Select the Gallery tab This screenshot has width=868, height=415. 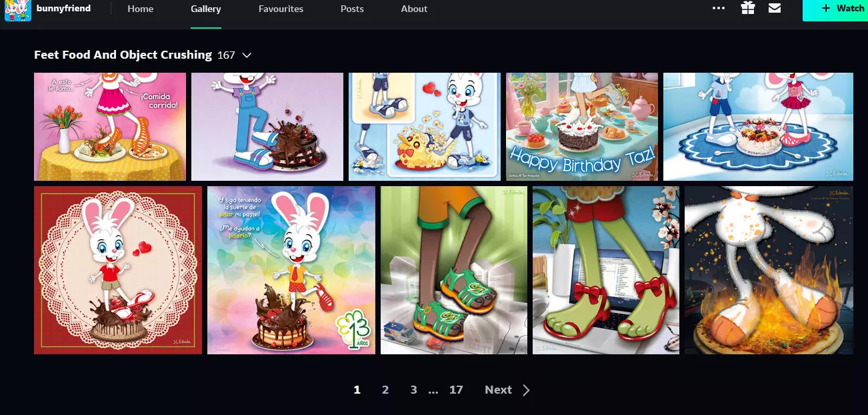pyautogui.click(x=205, y=9)
